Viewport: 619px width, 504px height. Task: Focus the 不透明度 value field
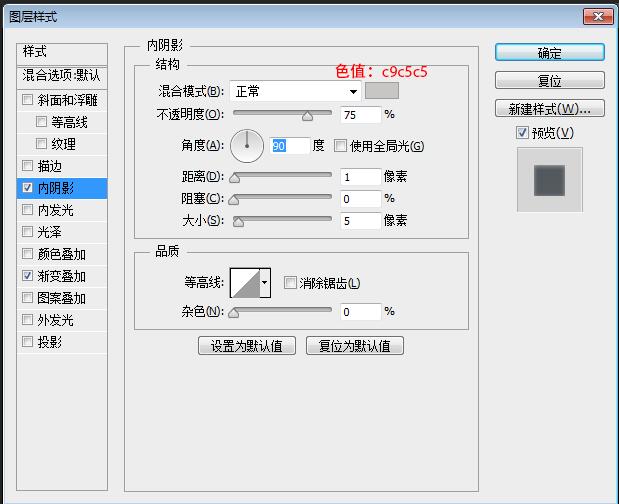pos(361,115)
